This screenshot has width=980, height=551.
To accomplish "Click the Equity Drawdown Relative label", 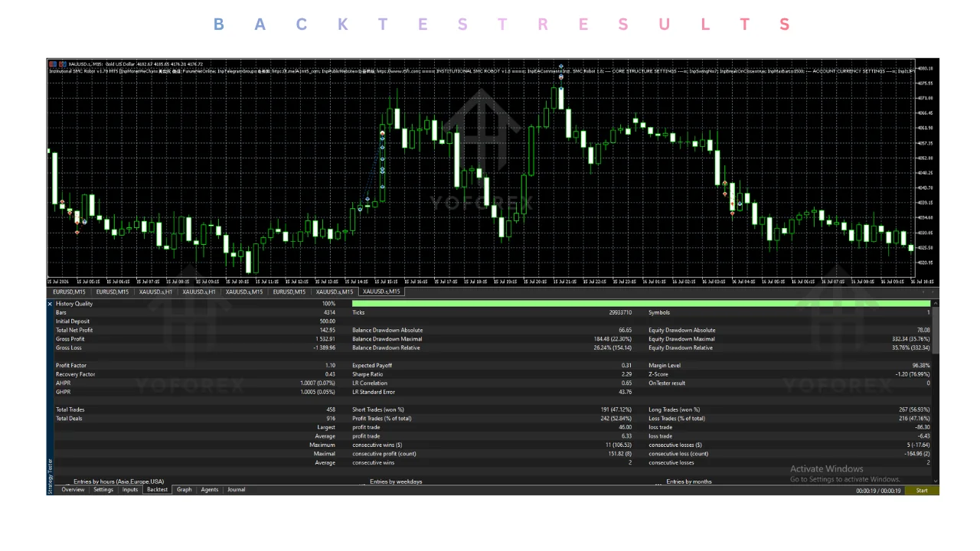I will coord(681,347).
